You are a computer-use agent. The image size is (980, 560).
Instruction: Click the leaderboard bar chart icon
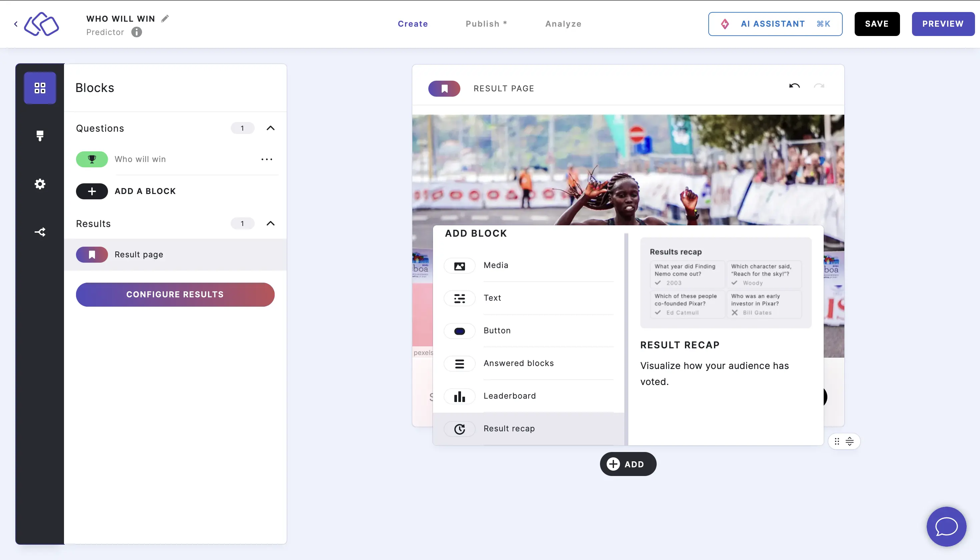pyautogui.click(x=460, y=396)
